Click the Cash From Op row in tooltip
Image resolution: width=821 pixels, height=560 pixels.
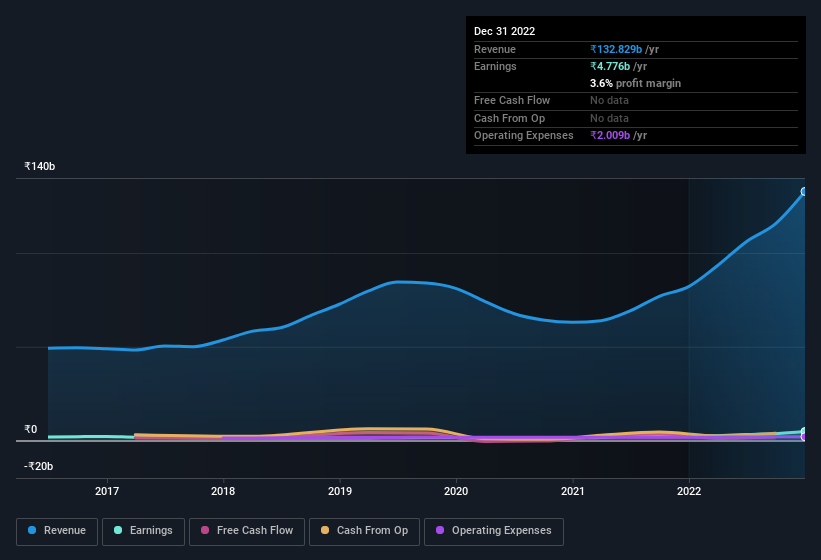coord(636,118)
